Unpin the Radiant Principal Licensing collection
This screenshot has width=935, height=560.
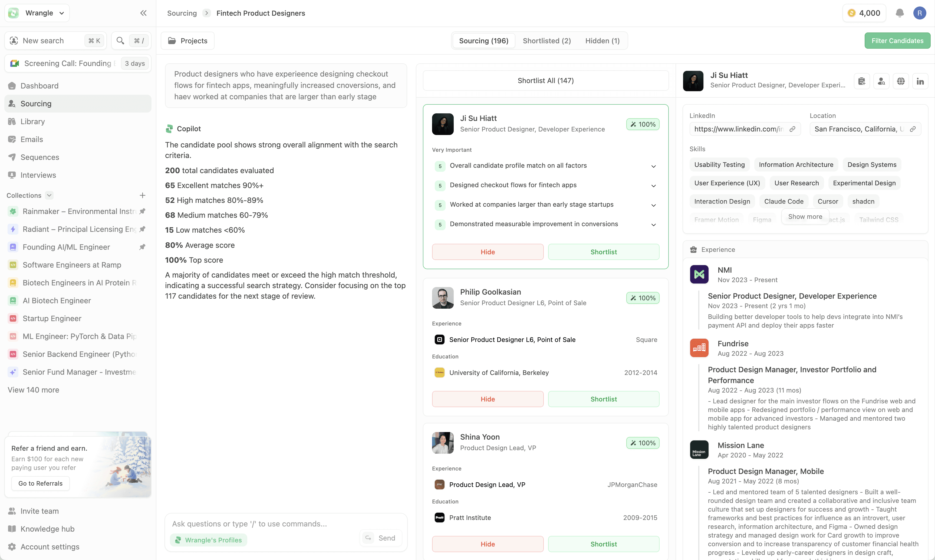(142, 229)
